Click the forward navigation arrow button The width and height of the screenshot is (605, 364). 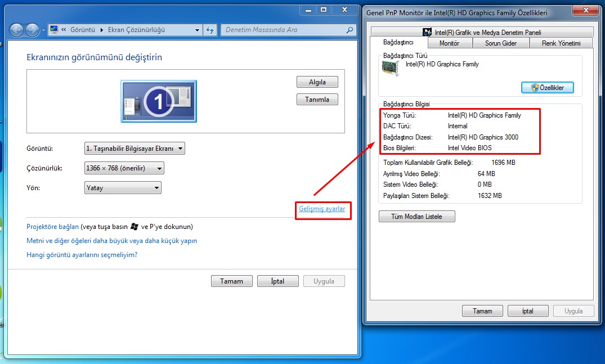coord(32,30)
